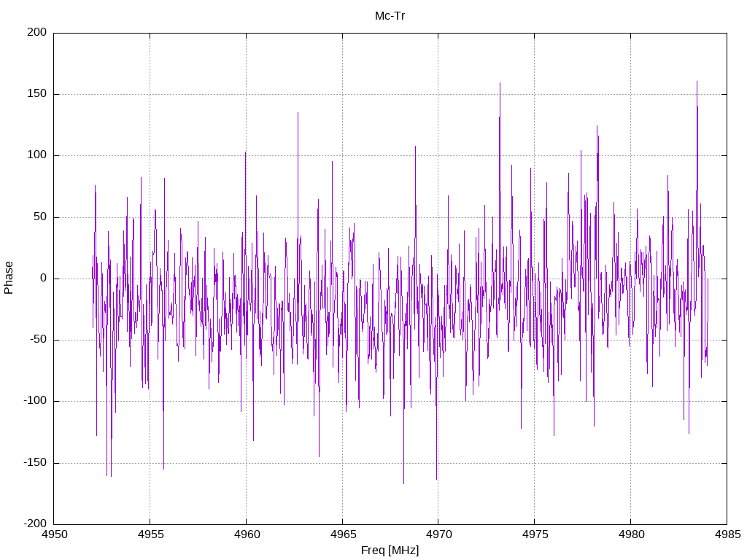Screen dimensions: 747x560
Task: Click x-axis tick label 4965
Action: click(343, 534)
